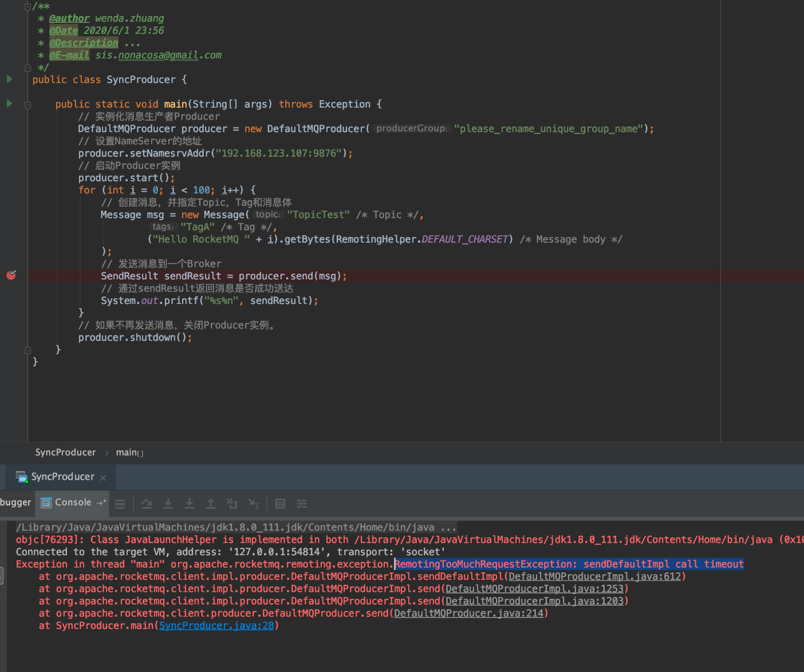Click fold marker at main method end
Screen dimensions: 804x672
(x=27, y=350)
